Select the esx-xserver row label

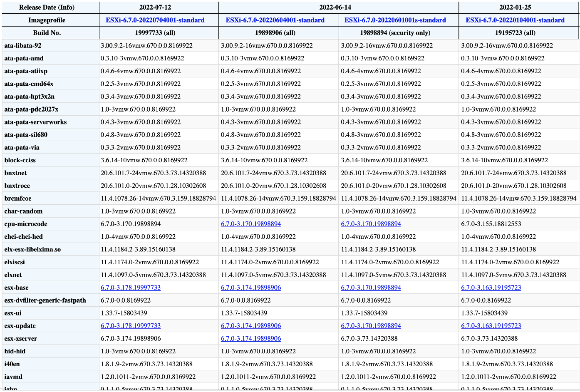(x=20, y=339)
